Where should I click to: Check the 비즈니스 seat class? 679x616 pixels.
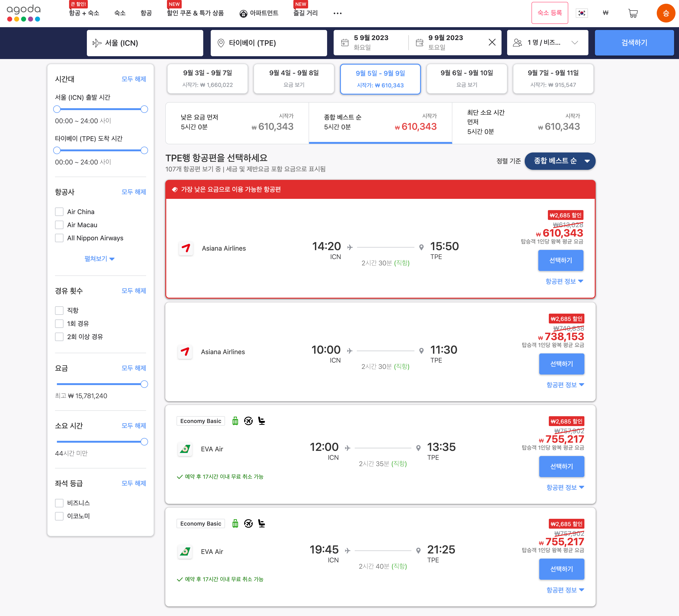[x=59, y=503]
